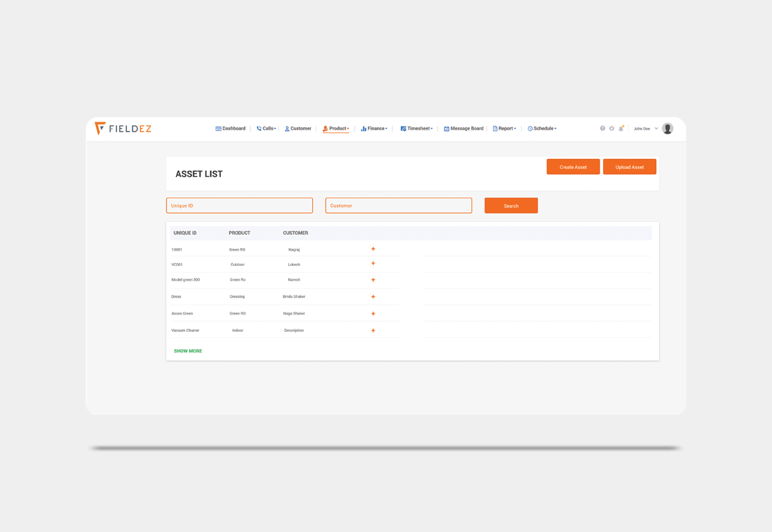Open the settings gear icon

click(612, 128)
